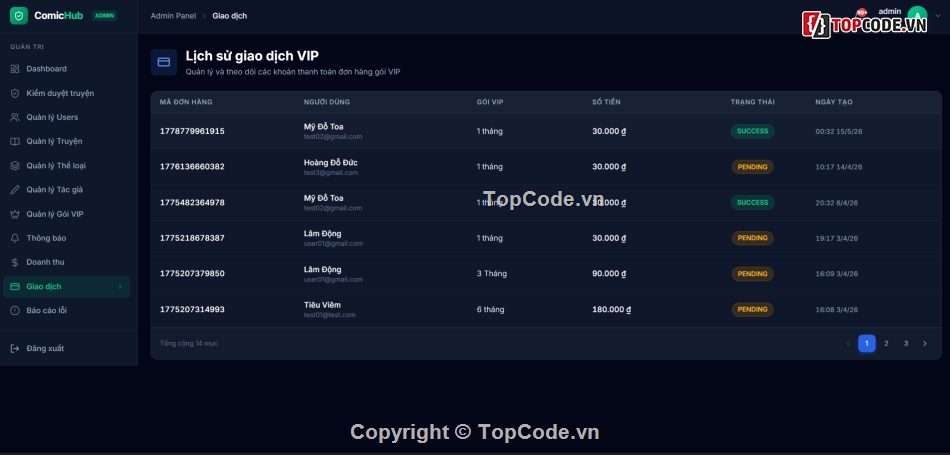This screenshot has height=455, width=950.
Task: Click the Dashboard grid icon
Action: (x=15, y=69)
